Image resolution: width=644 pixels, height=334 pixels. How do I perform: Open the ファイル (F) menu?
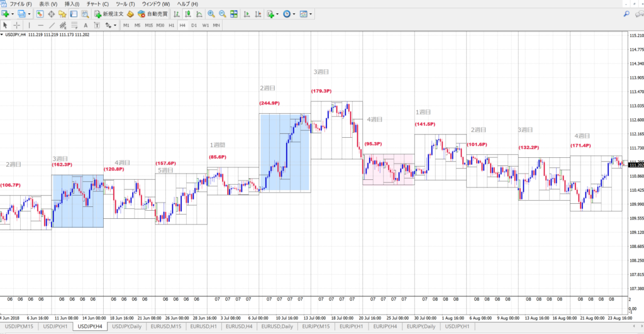tap(21, 4)
